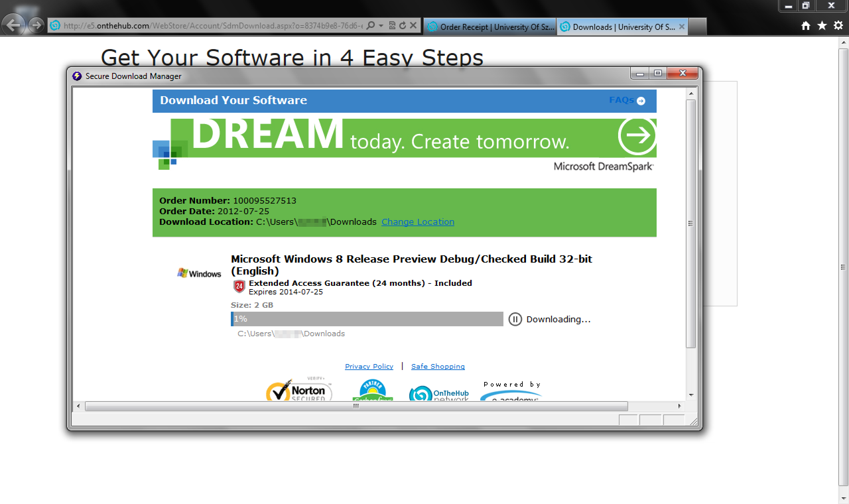Go back using the browser Back arrow
849x504 pixels.
pos(15,26)
